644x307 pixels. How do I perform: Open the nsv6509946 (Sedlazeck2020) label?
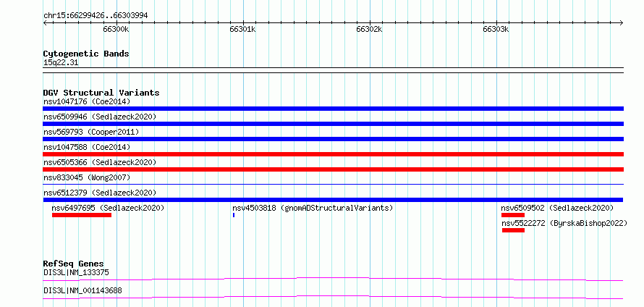coord(100,117)
